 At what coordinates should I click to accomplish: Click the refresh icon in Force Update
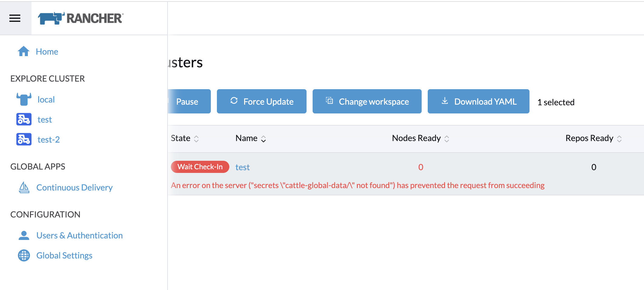coord(234,100)
